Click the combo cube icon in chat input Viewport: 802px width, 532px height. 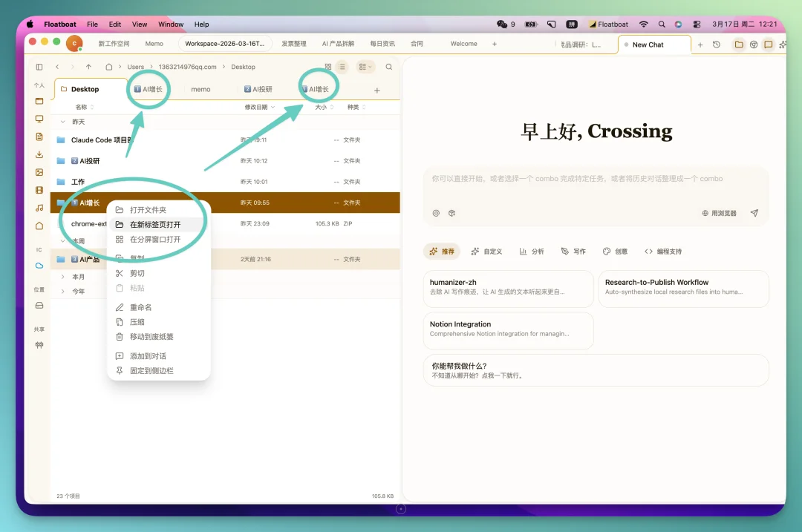pyautogui.click(x=452, y=213)
